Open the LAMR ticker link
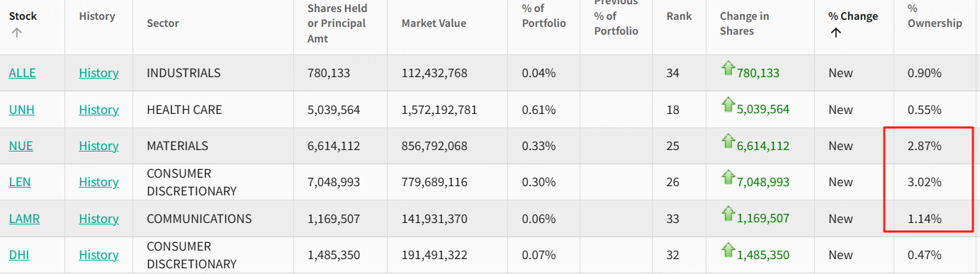This screenshot has width=980, height=274. (25, 219)
